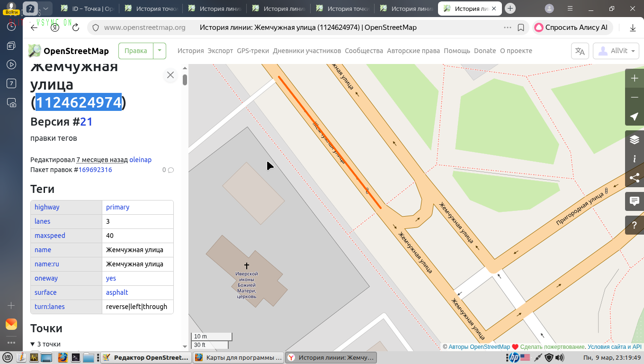Open the language selection button

(x=580, y=51)
